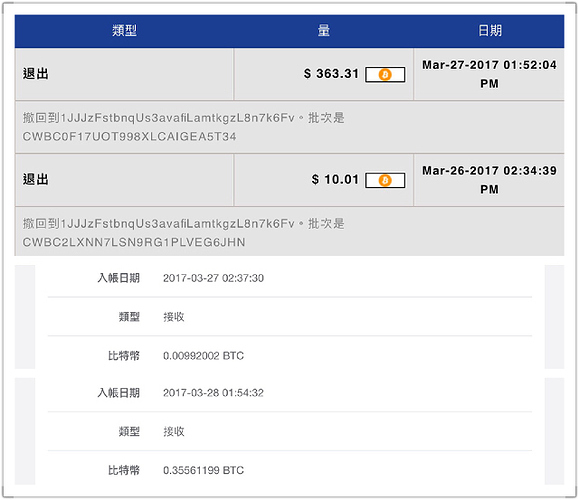Select the 日期 column header
Viewport: 578px width, 500px height.
coord(490,31)
